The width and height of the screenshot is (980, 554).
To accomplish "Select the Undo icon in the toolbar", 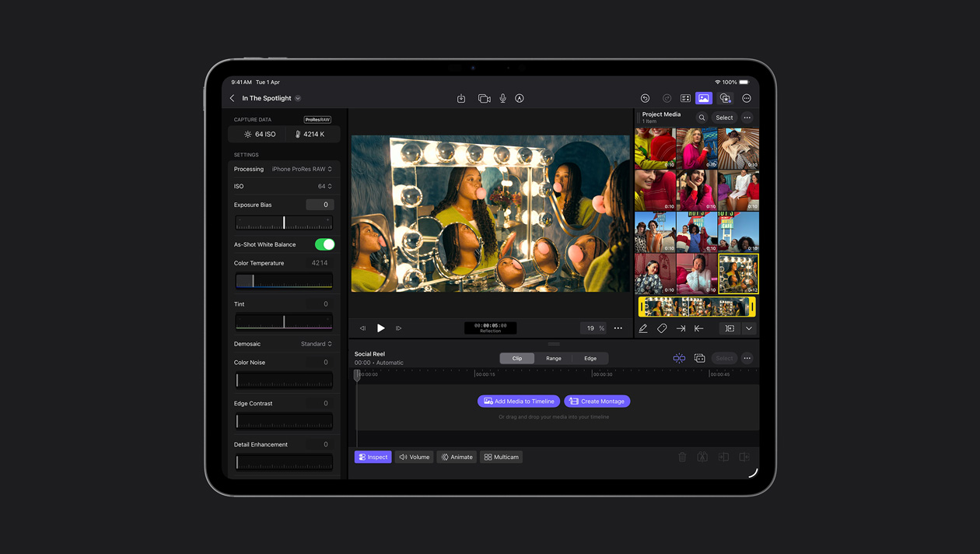I will 645,98.
